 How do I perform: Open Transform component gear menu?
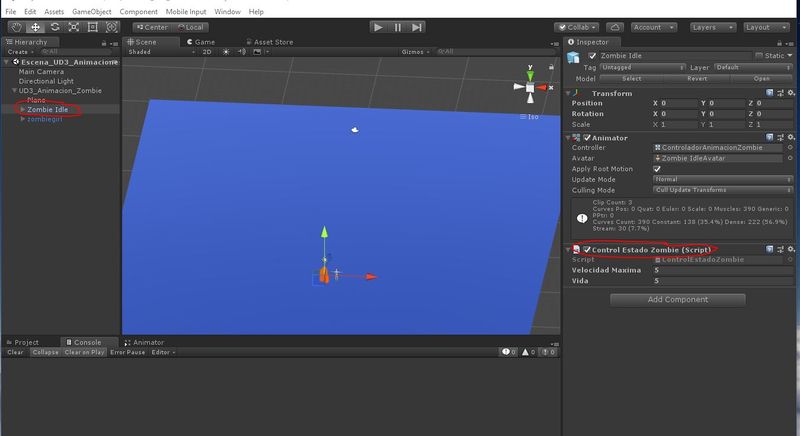(x=791, y=93)
